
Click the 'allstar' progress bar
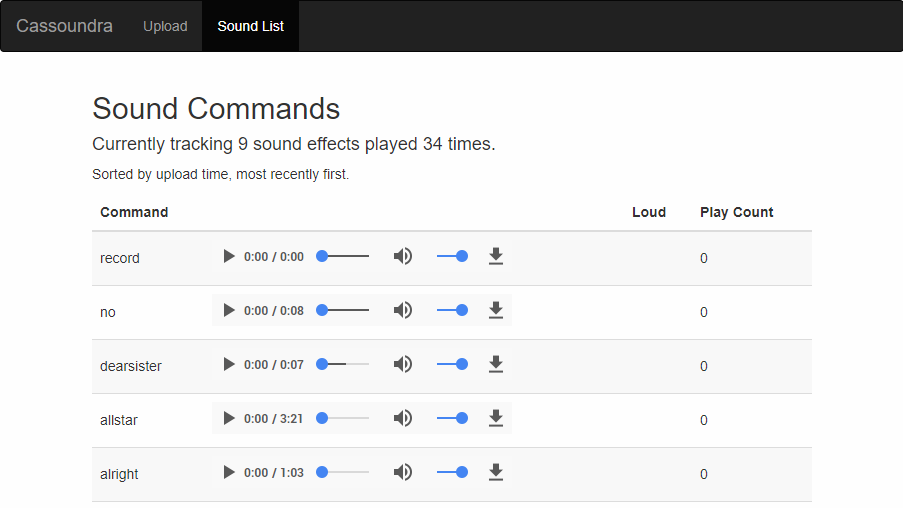343,418
